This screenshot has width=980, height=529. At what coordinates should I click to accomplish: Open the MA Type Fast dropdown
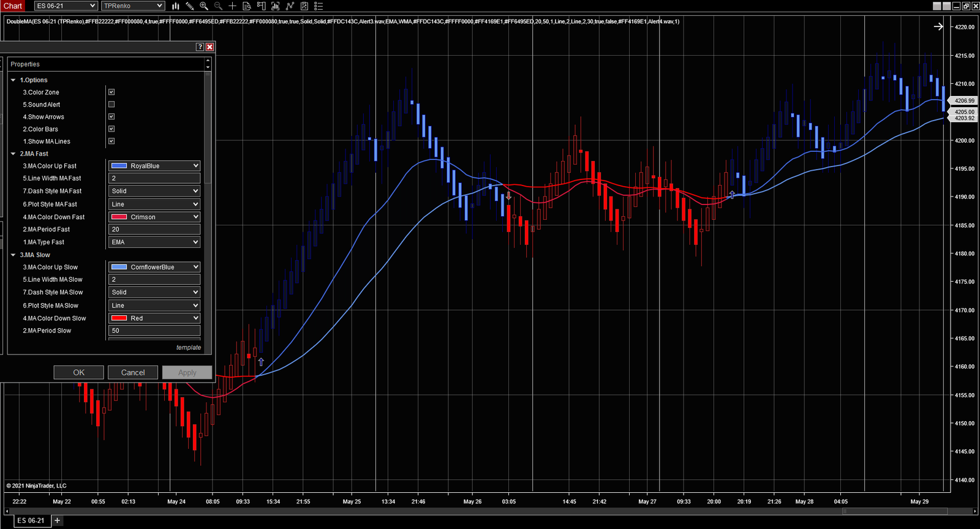[154, 242]
